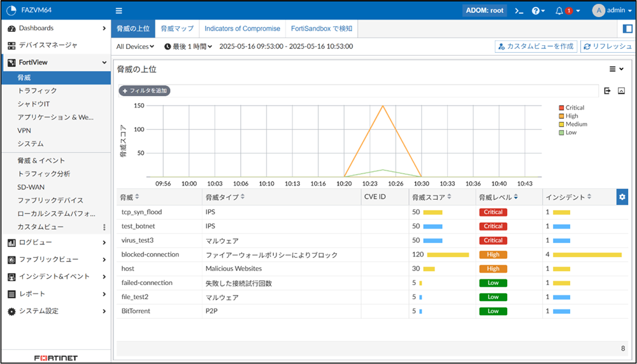Open the list options menu icon in 脅威の上位 panel
This screenshot has width=637, height=364.
pyautogui.click(x=612, y=69)
